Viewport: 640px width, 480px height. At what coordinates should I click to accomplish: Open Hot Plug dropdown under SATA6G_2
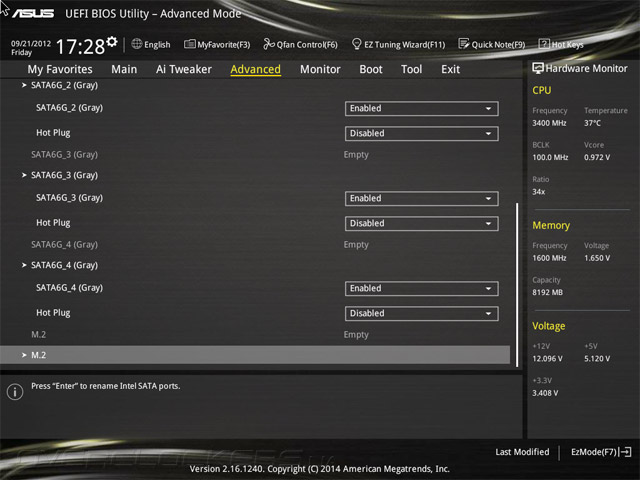pos(421,133)
